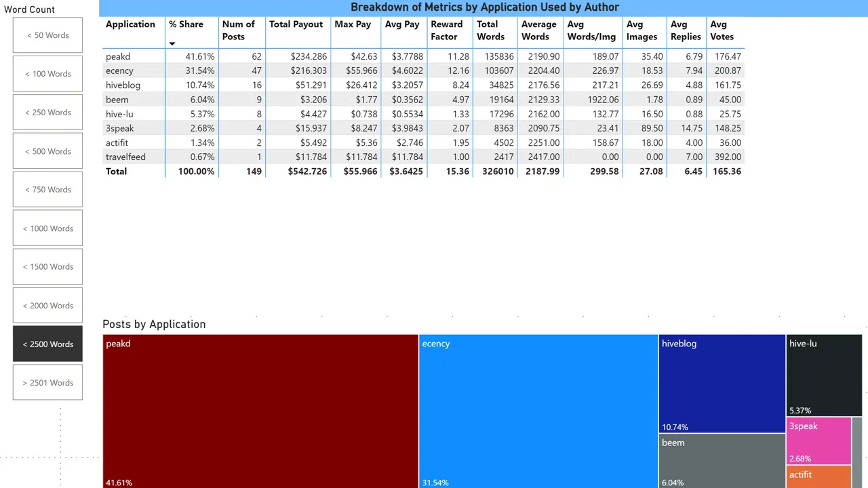868x488 pixels.
Task: Click the hive-lu row name
Action: click(119, 114)
